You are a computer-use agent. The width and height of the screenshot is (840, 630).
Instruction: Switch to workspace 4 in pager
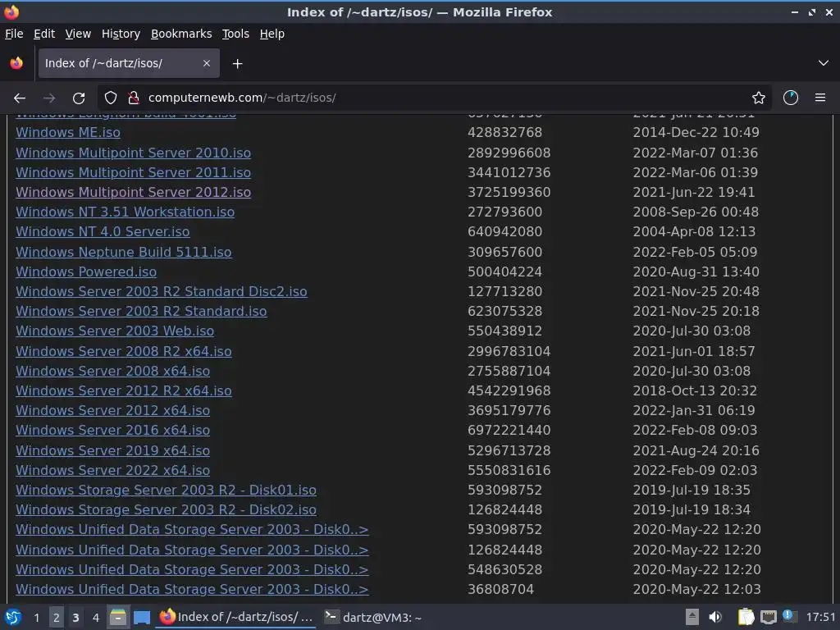pyautogui.click(x=95, y=618)
